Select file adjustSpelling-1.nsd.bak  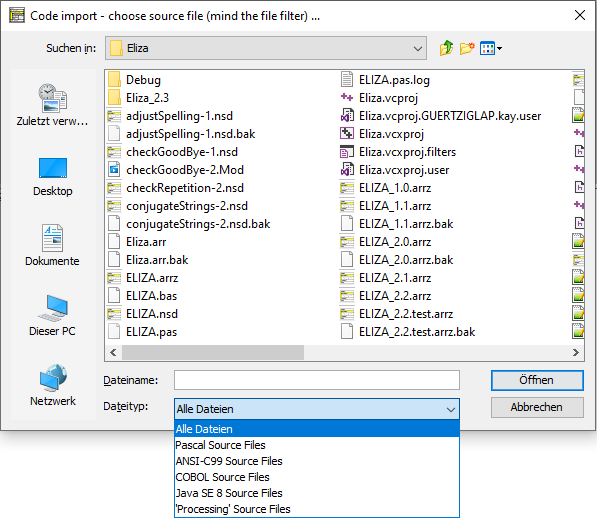click(x=190, y=134)
